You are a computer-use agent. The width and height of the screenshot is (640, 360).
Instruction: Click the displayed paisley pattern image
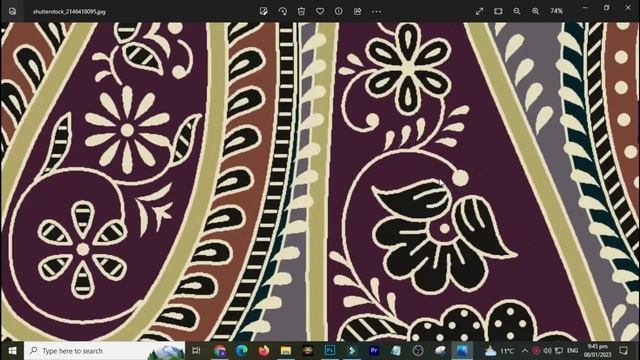320,182
